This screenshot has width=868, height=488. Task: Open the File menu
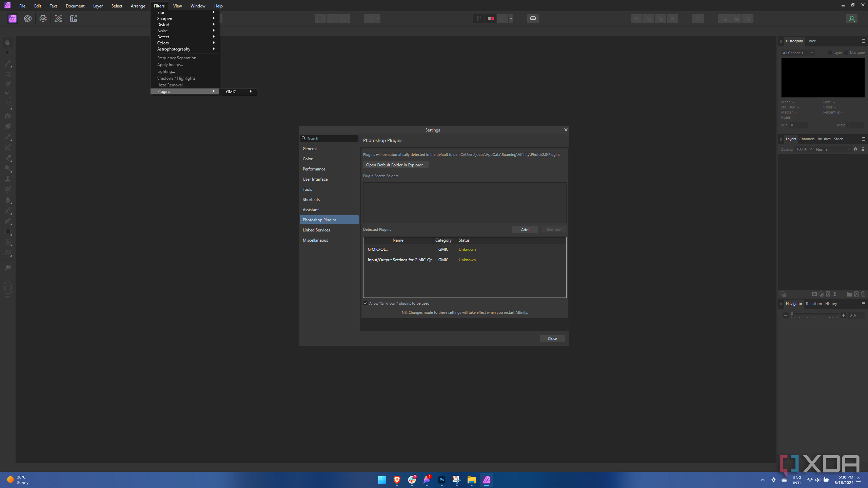pyautogui.click(x=22, y=6)
